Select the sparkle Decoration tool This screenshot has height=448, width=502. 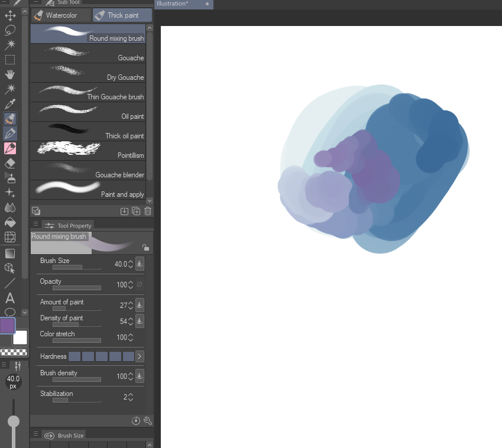point(10,193)
